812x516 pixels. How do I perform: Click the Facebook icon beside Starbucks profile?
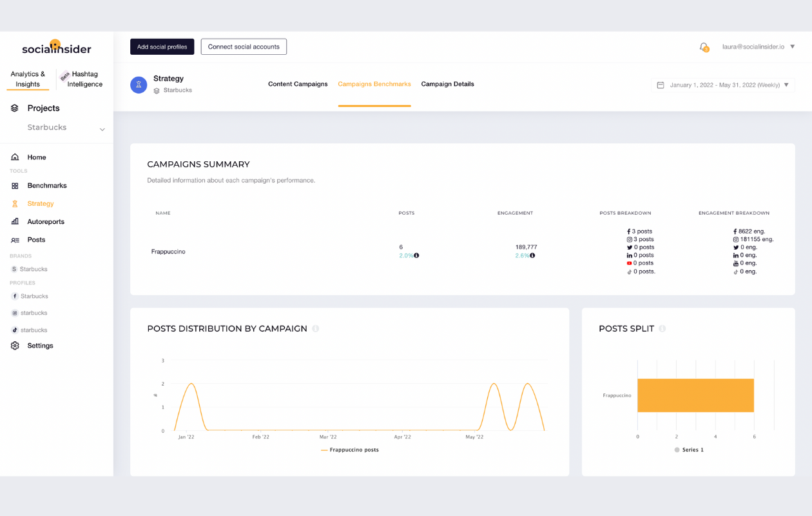coord(15,297)
